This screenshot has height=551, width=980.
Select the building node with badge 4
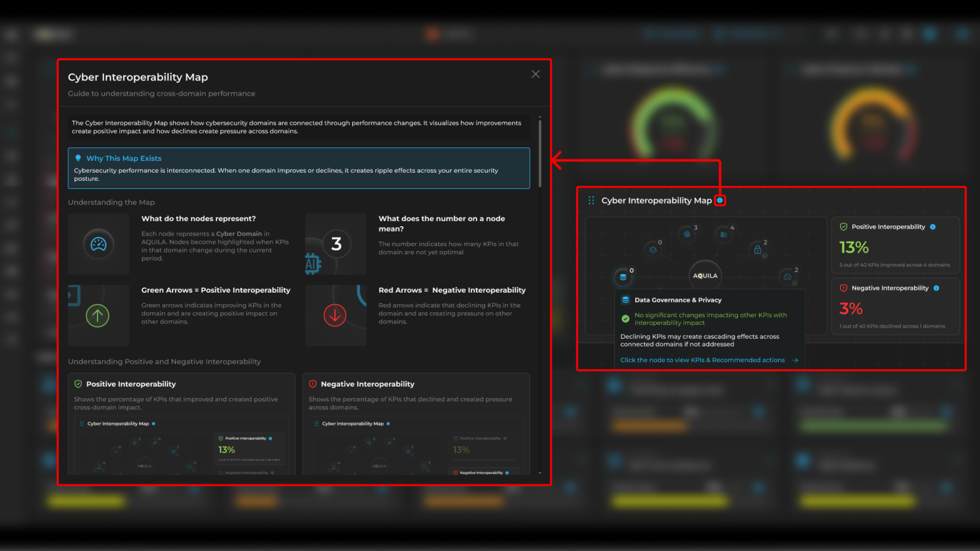coord(723,234)
